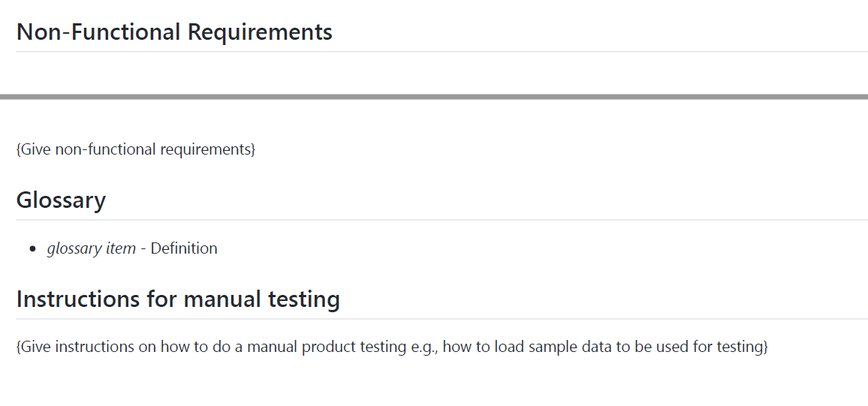Click the Non-Functional Requirements heading
The image size is (868, 406).
click(174, 32)
